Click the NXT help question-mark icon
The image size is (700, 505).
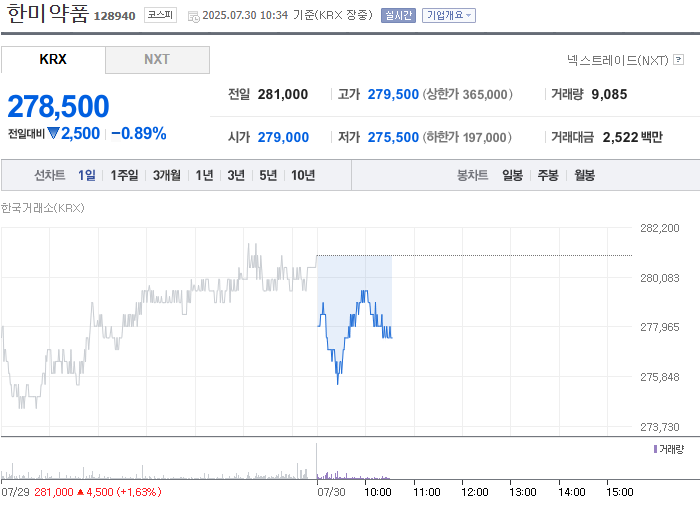678,59
